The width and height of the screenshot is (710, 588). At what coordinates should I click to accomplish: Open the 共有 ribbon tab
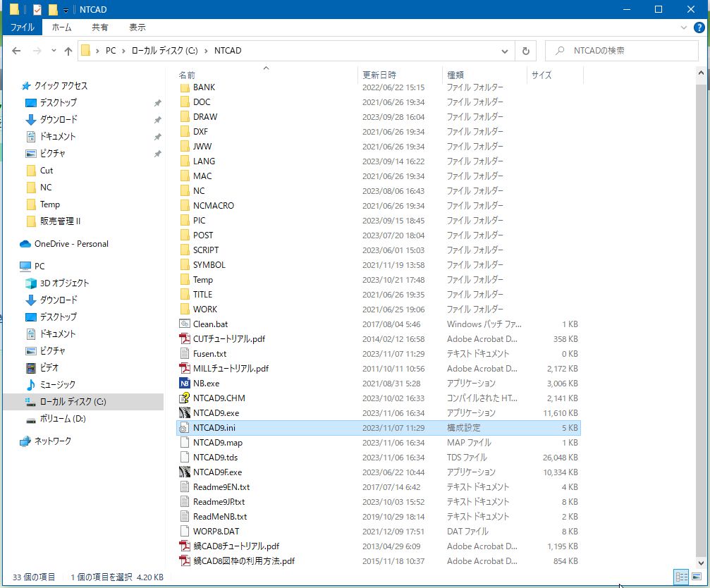tap(99, 27)
